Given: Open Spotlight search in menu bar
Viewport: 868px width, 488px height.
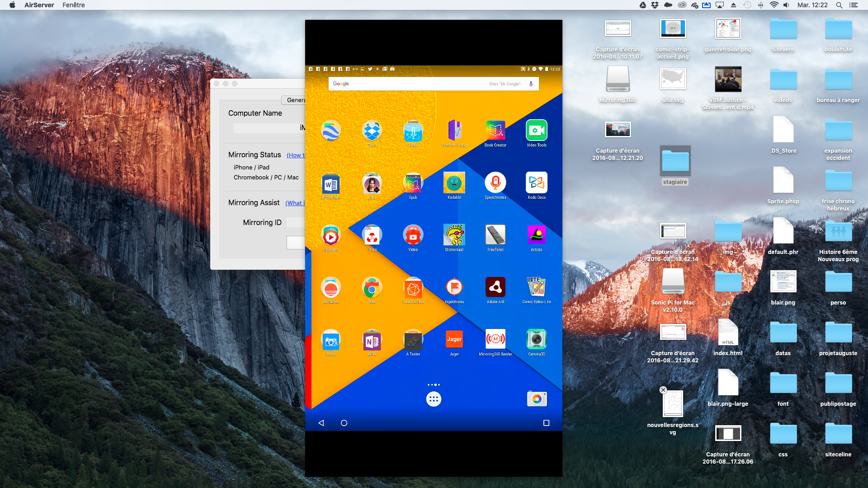Looking at the screenshot, I should [x=839, y=5].
